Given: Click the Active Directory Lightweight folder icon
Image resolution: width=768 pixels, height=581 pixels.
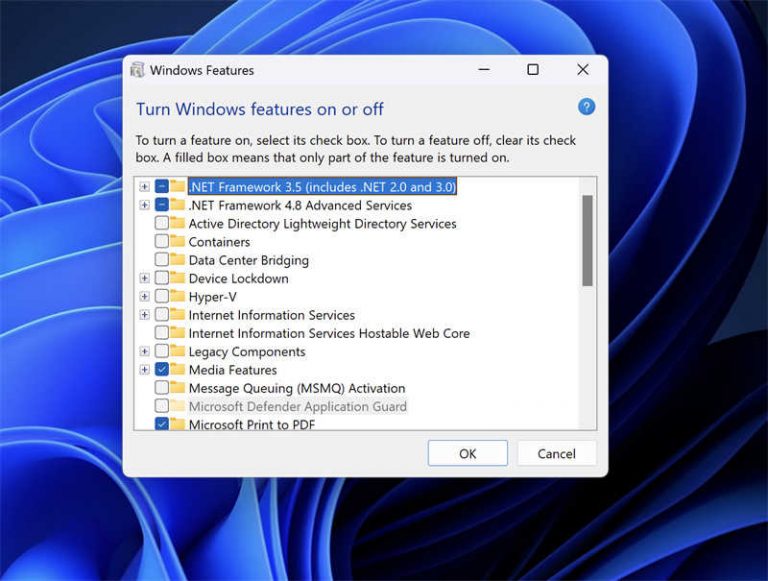Looking at the screenshot, I should tap(177, 223).
